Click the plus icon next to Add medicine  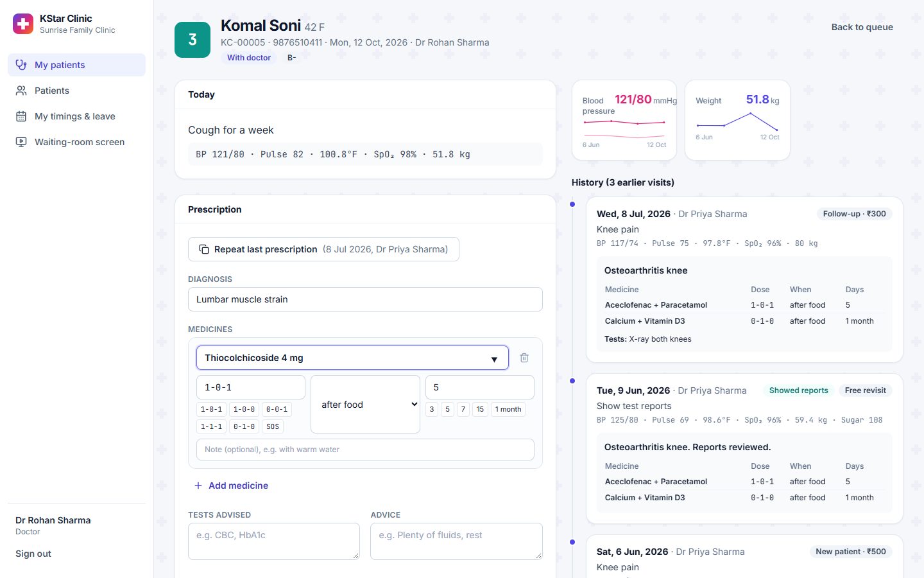[x=198, y=486]
